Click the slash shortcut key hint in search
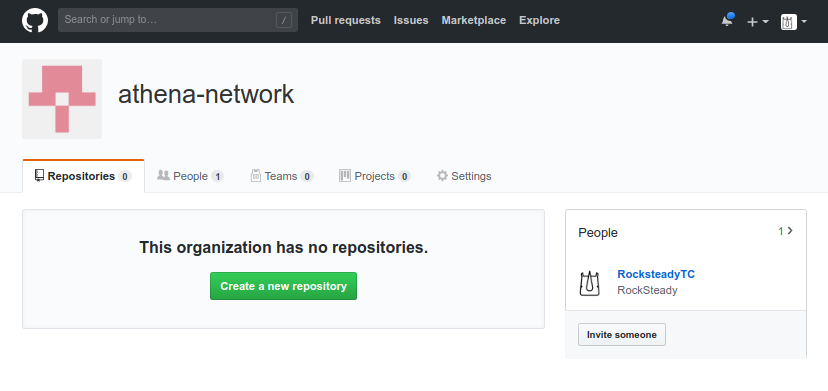The height and width of the screenshot is (391, 828). [284, 20]
